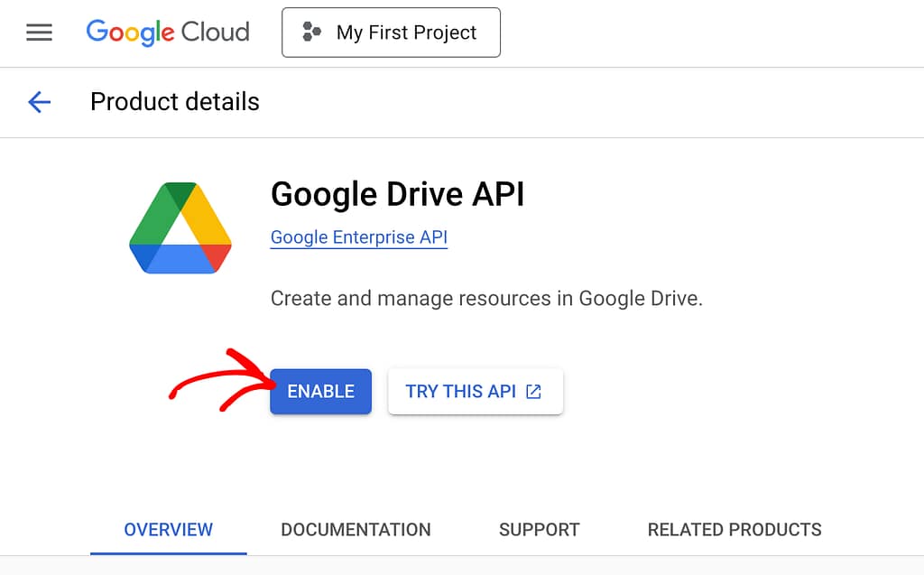Viewport: 924px width, 575px height.
Task: Switch to the DOCUMENTATION tab
Action: click(356, 530)
